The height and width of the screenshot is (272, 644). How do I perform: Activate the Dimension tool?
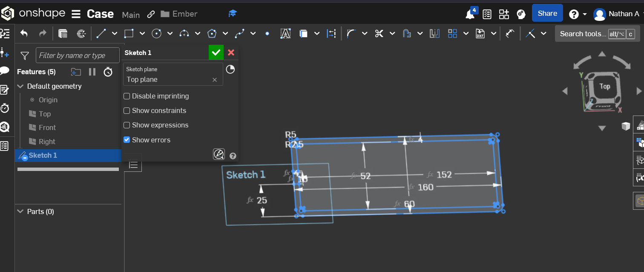pyautogui.click(x=510, y=34)
